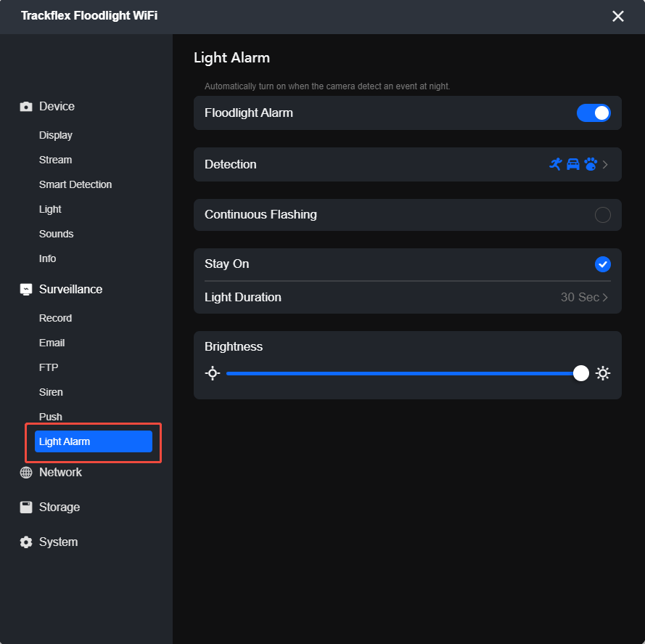
Task: Click the person detection running icon
Action: click(x=556, y=164)
